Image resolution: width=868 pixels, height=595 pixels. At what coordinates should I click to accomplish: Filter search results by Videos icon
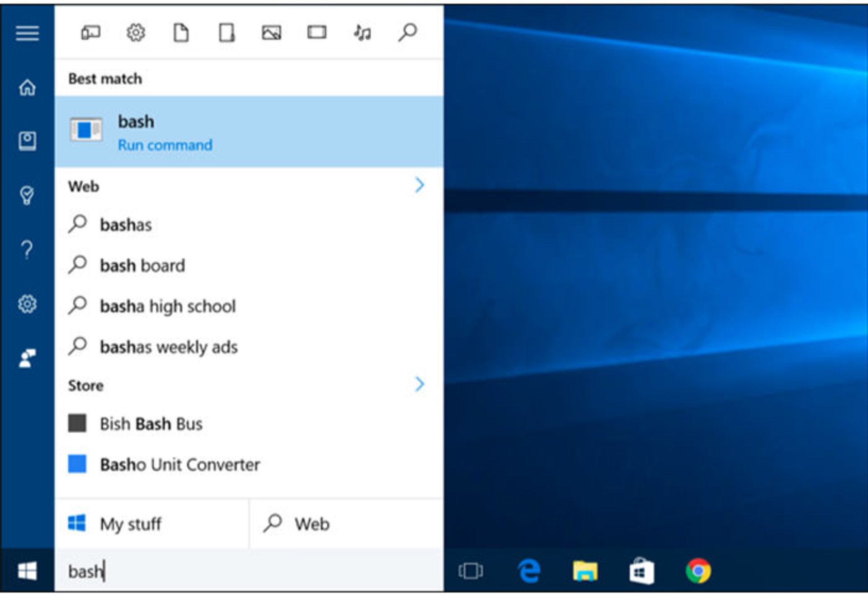pos(317,33)
